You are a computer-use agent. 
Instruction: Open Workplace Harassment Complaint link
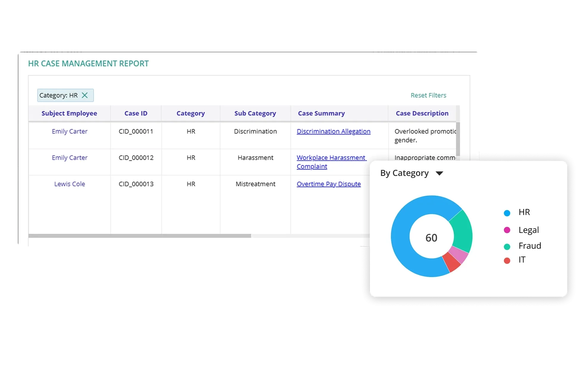click(331, 158)
